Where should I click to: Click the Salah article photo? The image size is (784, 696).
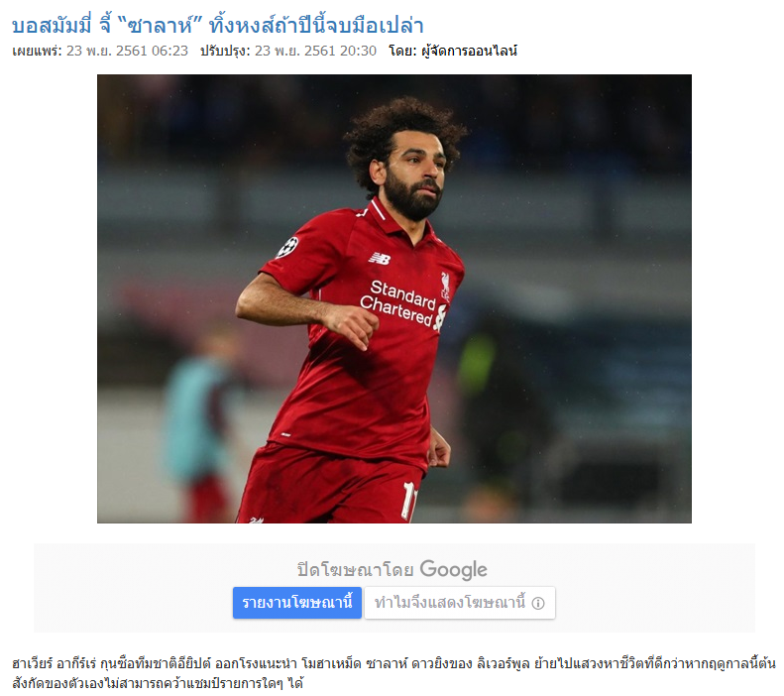point(394,298)
